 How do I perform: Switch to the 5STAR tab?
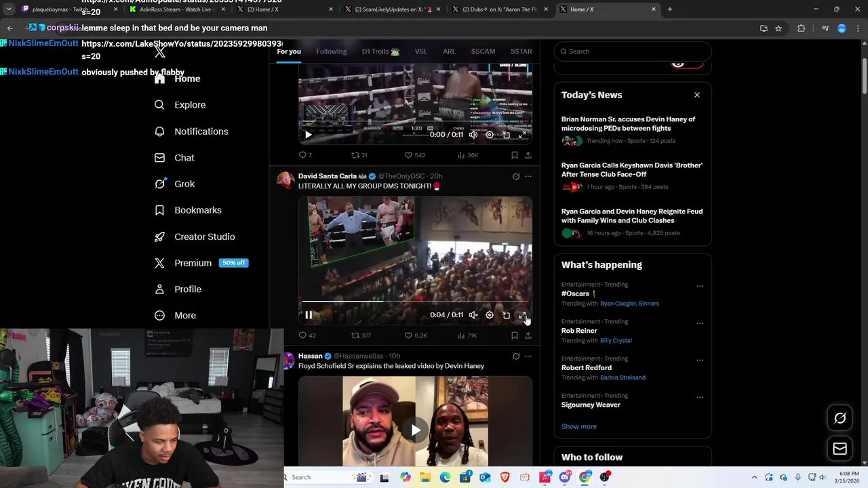coord(521,52)
